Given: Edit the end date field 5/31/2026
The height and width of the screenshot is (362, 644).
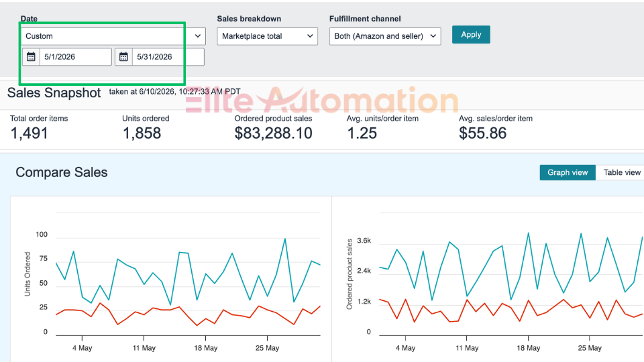Looking at the screenshot, I should pyautogui.click(x=168, y=57).
